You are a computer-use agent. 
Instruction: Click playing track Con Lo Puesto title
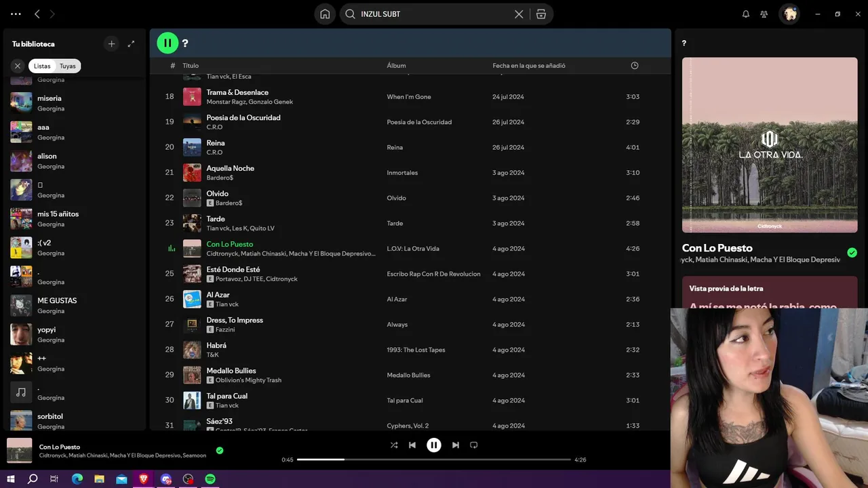(x=229, y=244)
